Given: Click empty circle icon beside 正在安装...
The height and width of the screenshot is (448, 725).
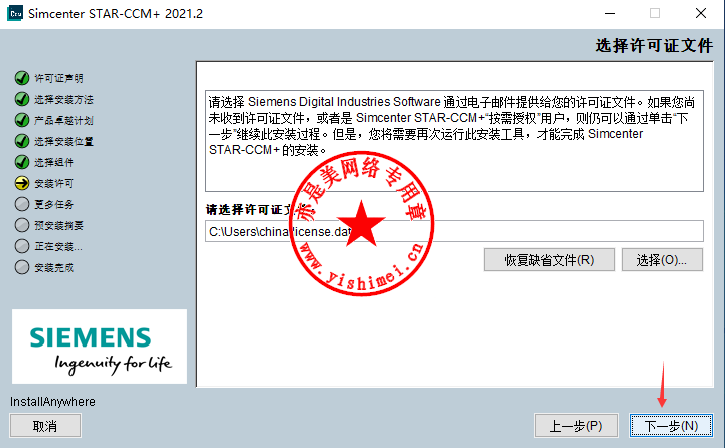Looking at the screenshot, I should coord(22,246).
